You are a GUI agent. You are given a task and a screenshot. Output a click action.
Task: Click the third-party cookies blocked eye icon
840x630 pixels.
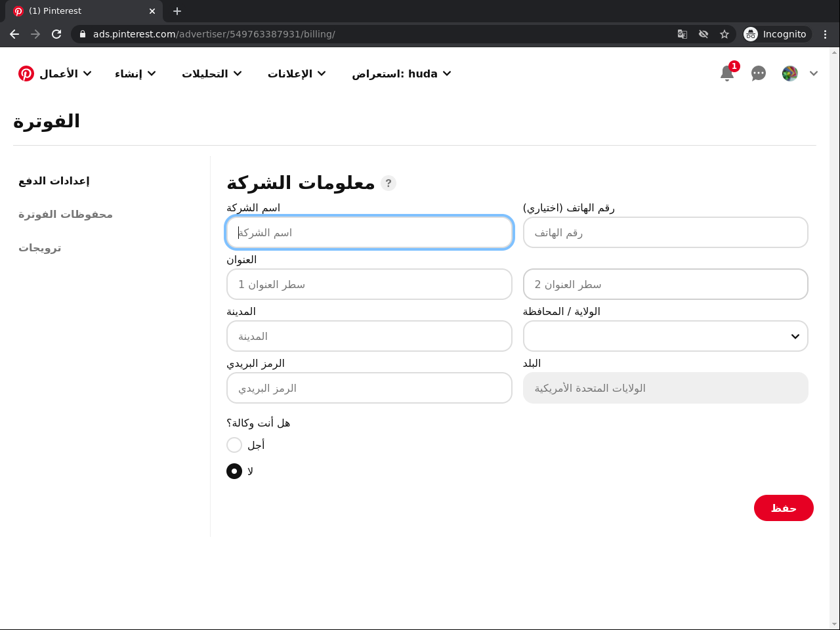pyautogui.click(x=703, y=34)
